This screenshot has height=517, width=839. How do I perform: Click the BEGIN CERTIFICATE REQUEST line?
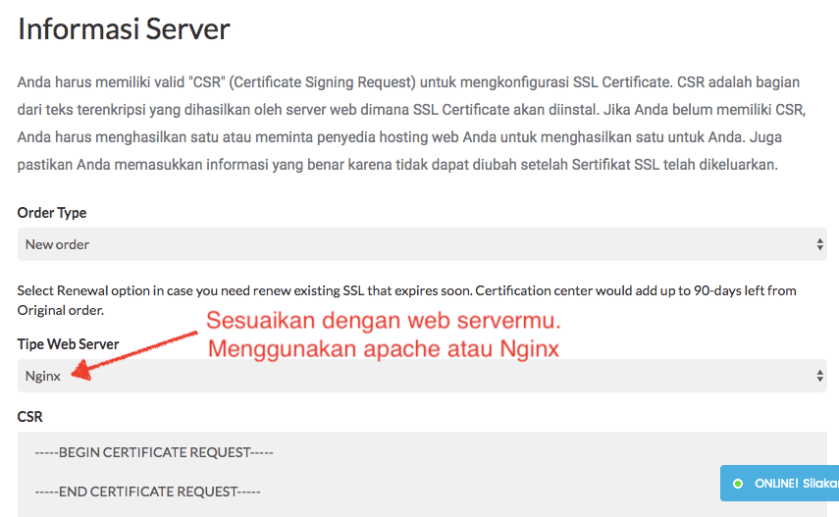pos(154,453)
